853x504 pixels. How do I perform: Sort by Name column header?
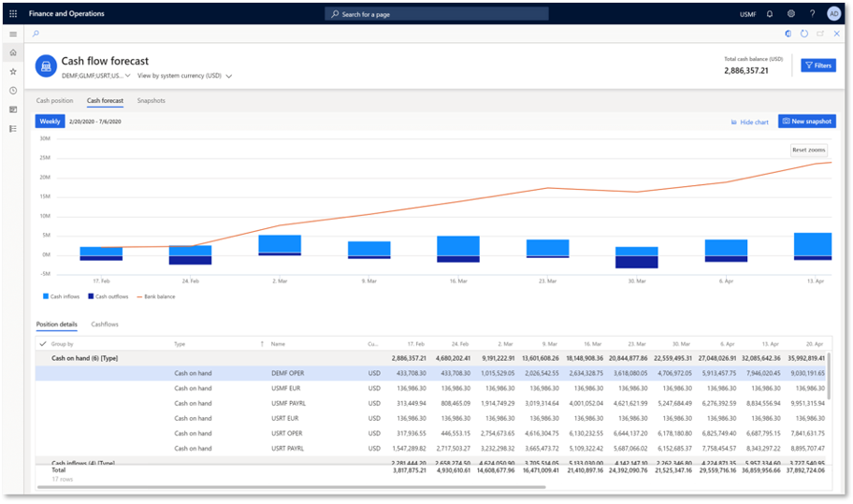click(x=278, y=344)
